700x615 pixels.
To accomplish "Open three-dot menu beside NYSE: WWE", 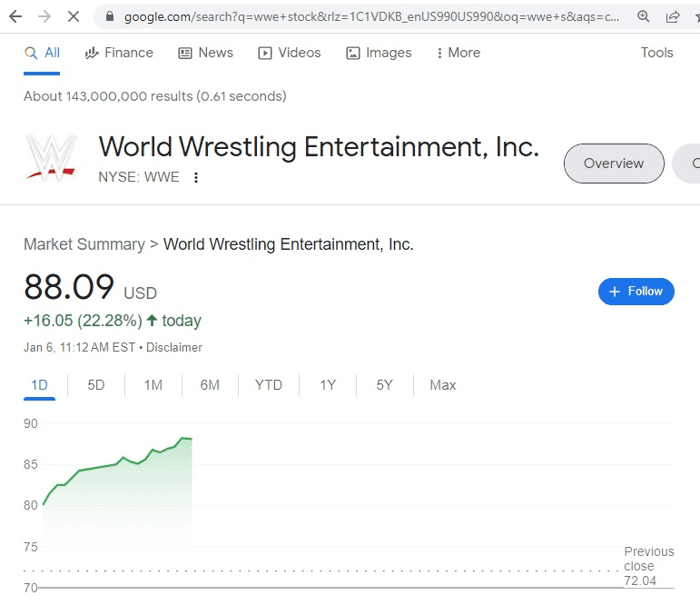I will coord(196,177).
